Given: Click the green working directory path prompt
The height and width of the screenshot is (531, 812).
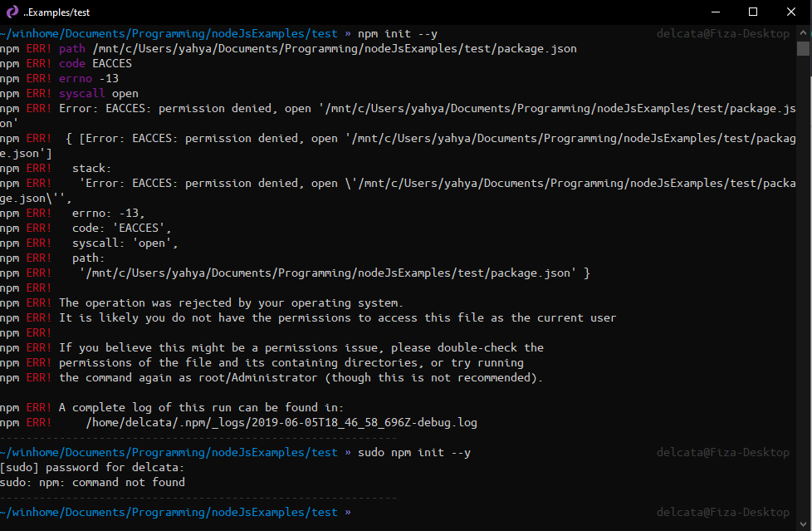Looking at the screenshot, I should (x=166, y=33).
